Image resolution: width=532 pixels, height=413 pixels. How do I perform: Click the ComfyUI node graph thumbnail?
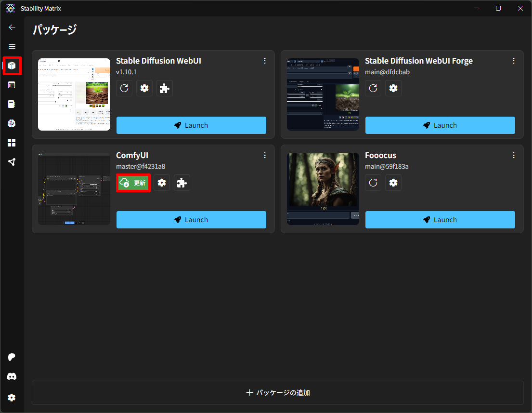(x=74, y=189)
